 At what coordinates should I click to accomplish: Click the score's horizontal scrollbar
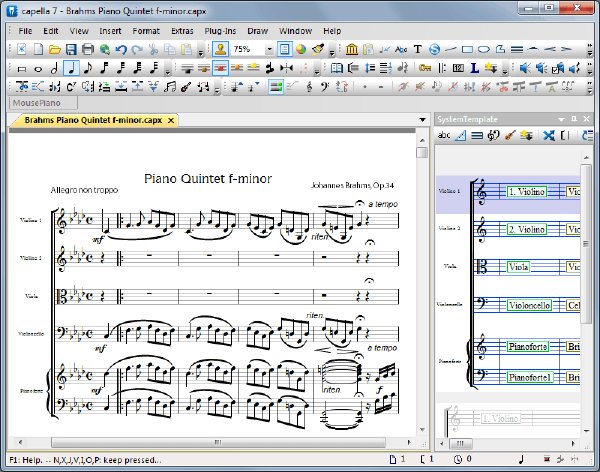(218, 443)
